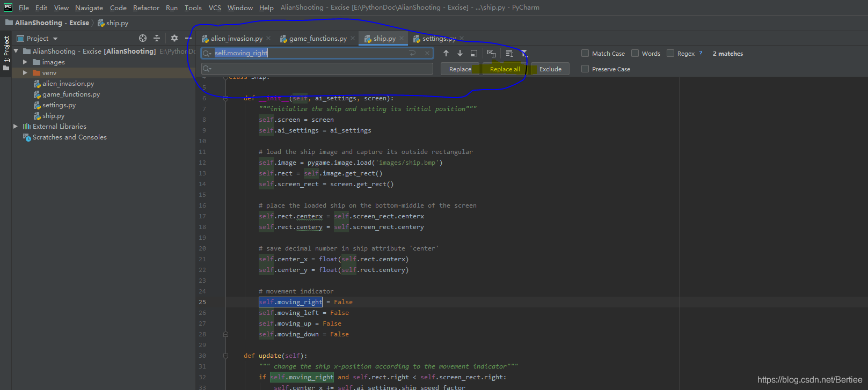This screenshot has width=868, height=390.
Task: Click the Scratches and Consoles icon
Action: tap(27, 137)
